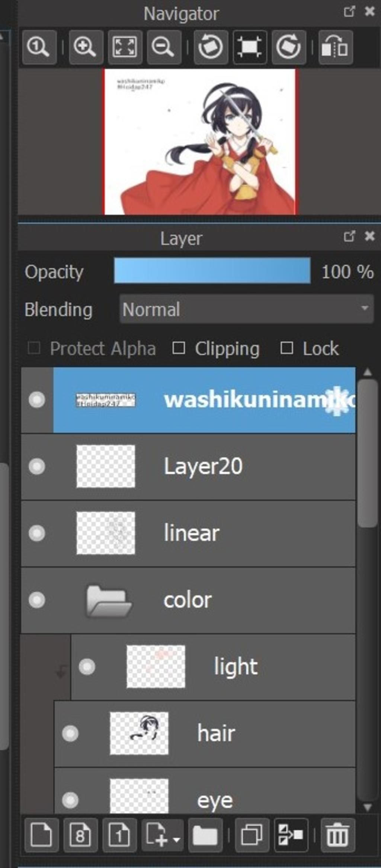Screen dimensions: 381x868
Task: Rotate canvas left in Navigator
Action: click(211, 48)
